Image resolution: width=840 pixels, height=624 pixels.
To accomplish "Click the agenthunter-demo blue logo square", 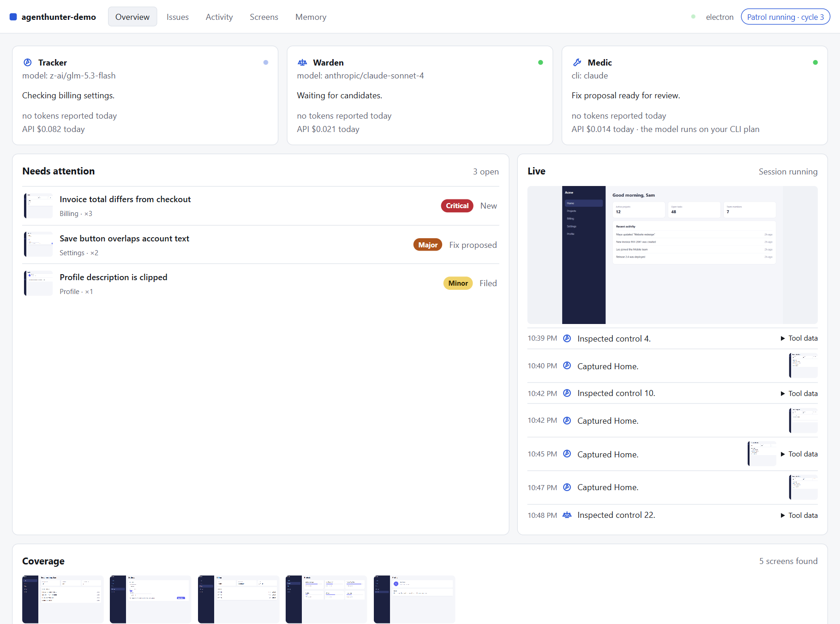I will coord(13,17).
